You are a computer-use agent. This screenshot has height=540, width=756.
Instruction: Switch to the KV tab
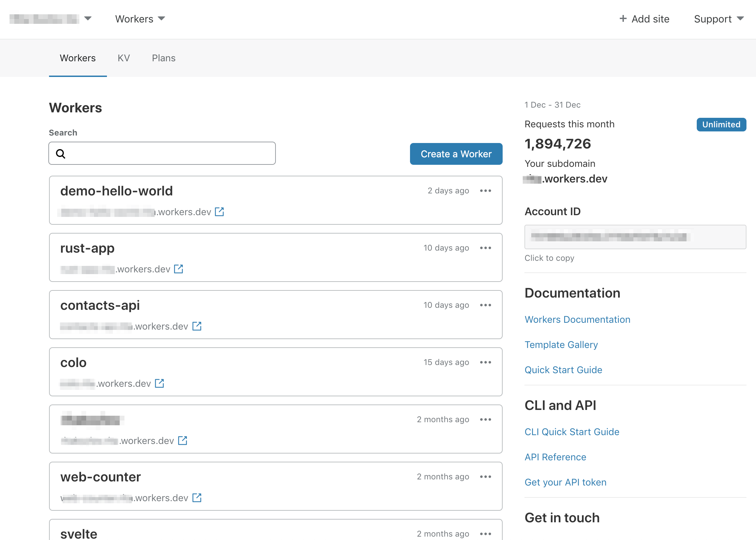[124, 58]
